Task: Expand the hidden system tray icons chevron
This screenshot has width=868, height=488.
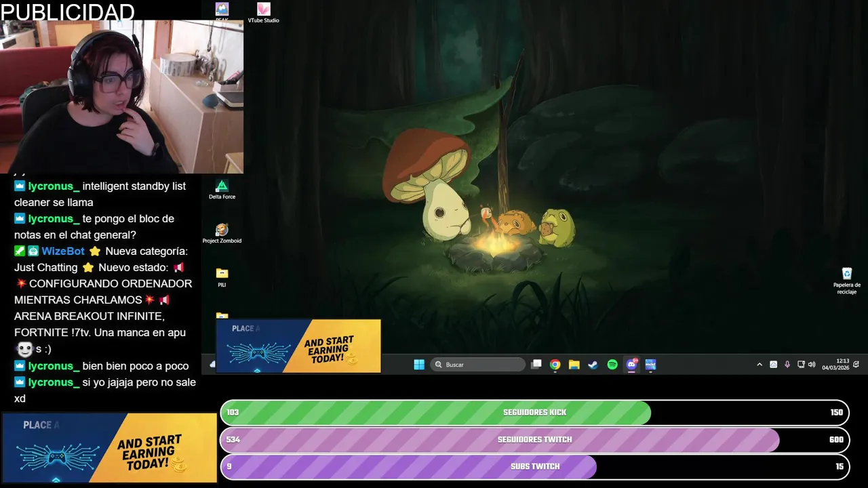Action: 759,365
